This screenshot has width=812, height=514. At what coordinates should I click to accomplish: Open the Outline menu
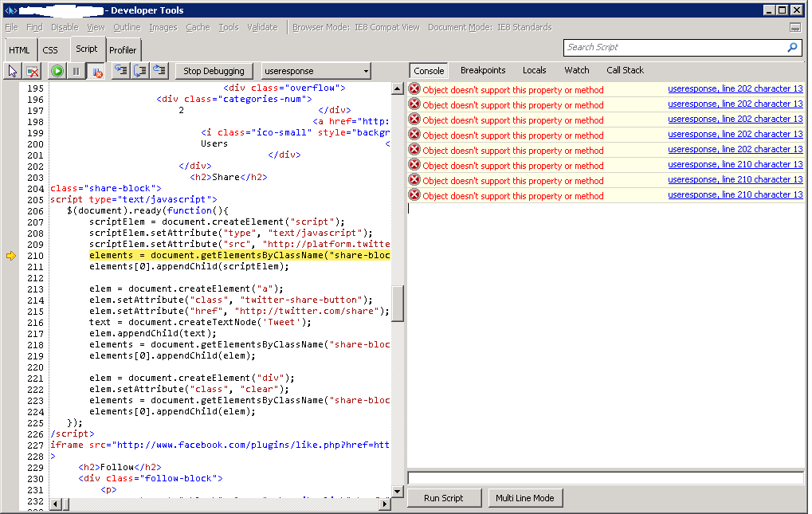tap(127, 27)
